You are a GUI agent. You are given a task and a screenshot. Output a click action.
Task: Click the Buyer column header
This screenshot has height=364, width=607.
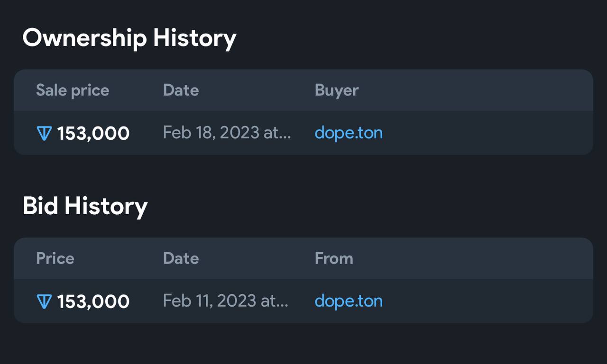[x=337, y=90]
